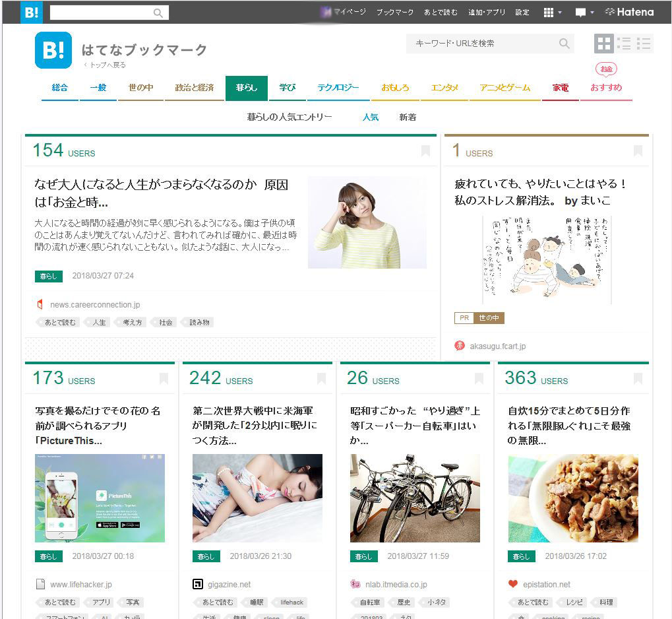Click the Hatena logo at top right
The height and width of the screenshot is (619, 672).
[629, 12]
